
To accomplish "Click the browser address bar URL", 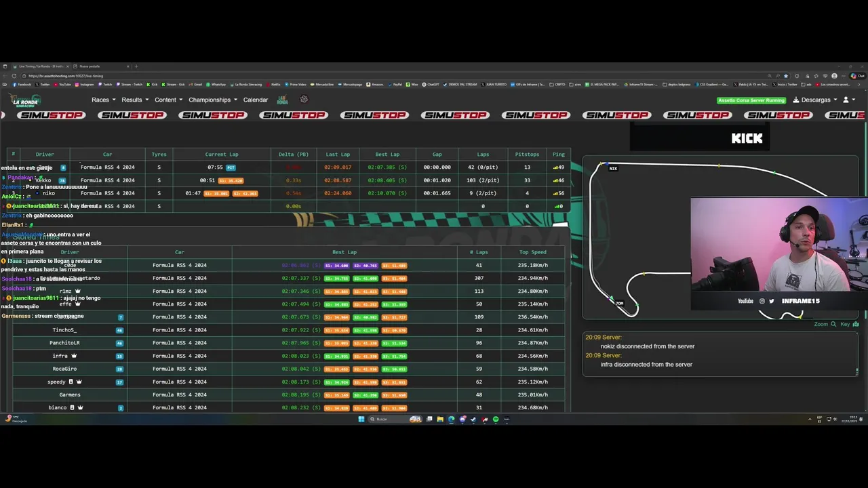I will click(66, 76).
